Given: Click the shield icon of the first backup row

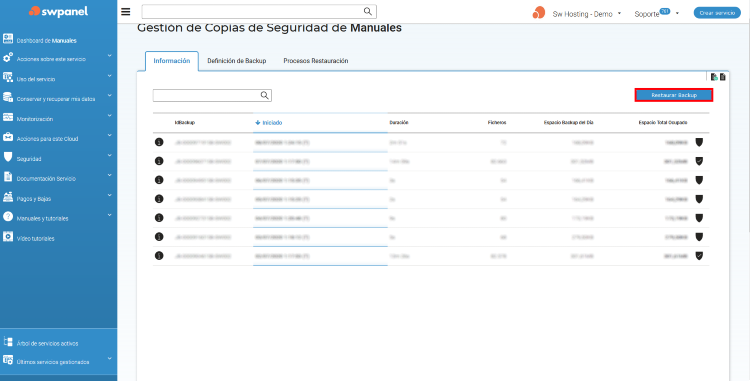Looking at the screenshot, I should pos(699,142).
